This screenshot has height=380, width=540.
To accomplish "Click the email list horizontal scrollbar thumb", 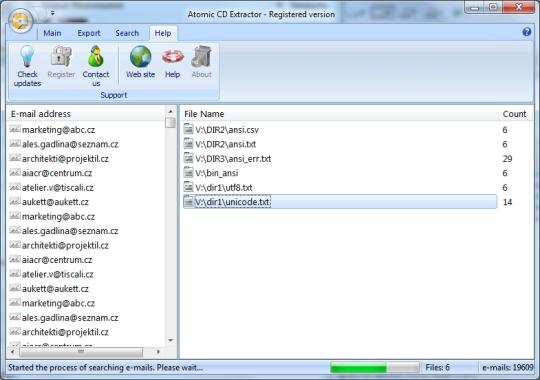I will pyautogui.click(x=81, y=352).
